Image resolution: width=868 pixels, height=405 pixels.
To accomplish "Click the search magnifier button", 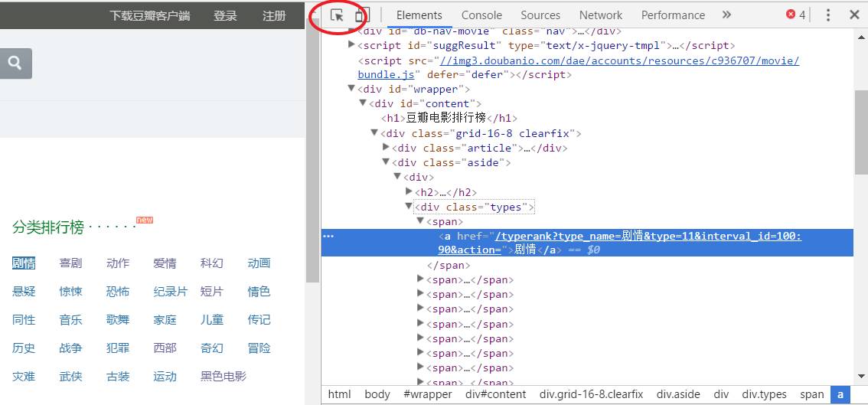I will pos(15,63).
